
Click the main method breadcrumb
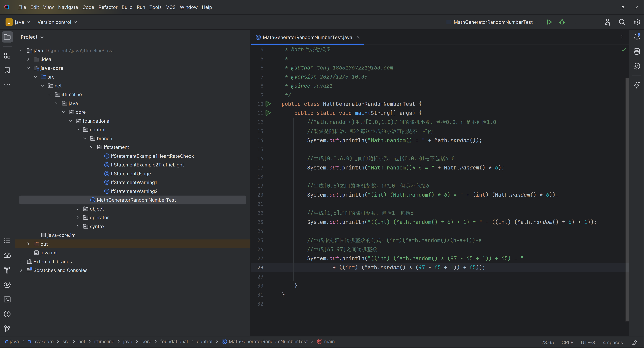pyautogui.click(x=326, y=341)
